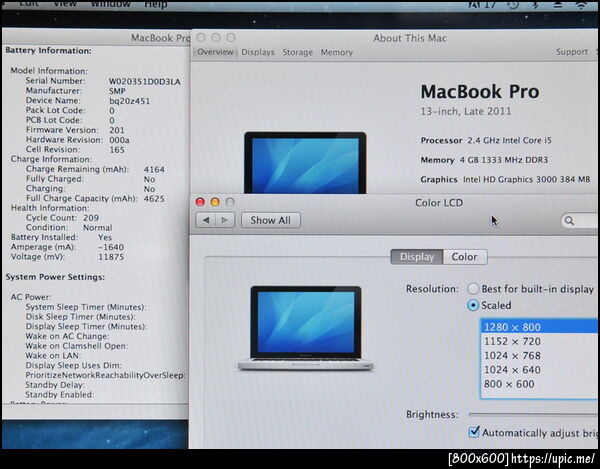This screenshot has height=469, width=600.
Task: Choose 1024 × 768 resolution
Action: click(x=539, y=355)
